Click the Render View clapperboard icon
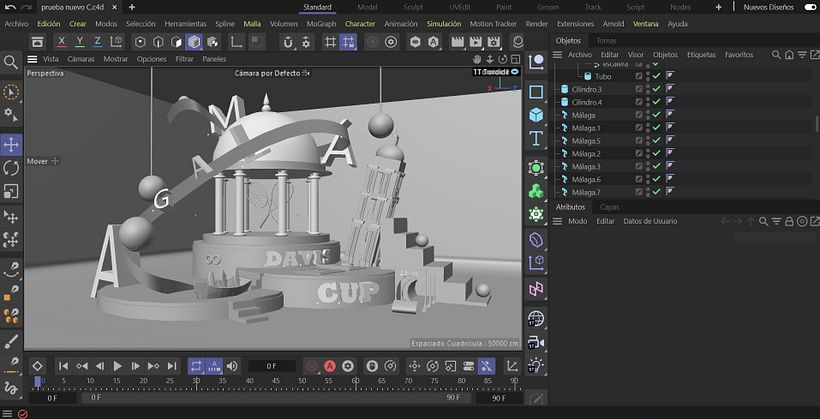820x419 pixels. [458, 42]
